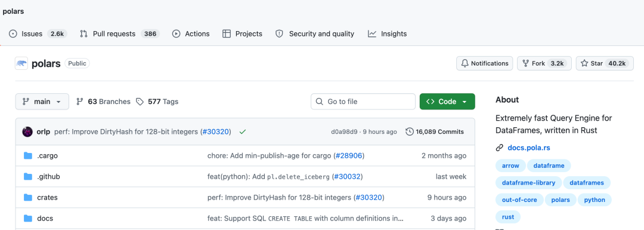This screenshot has height=230, width=644.
Task: Click the orlp author avatar
Action: pos(27,132)
